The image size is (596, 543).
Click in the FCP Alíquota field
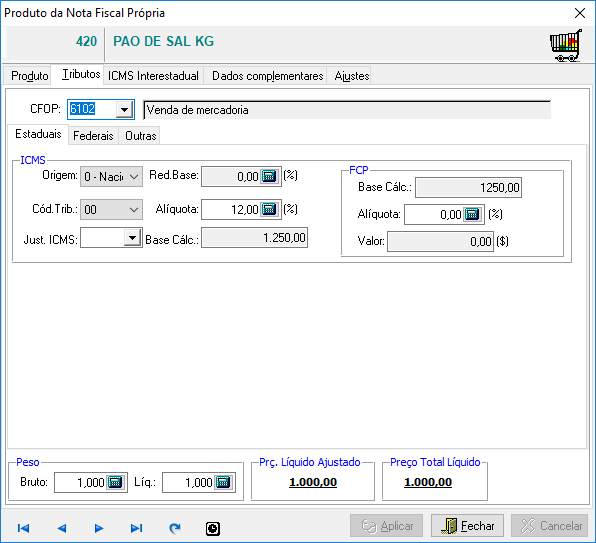point(434,214)
